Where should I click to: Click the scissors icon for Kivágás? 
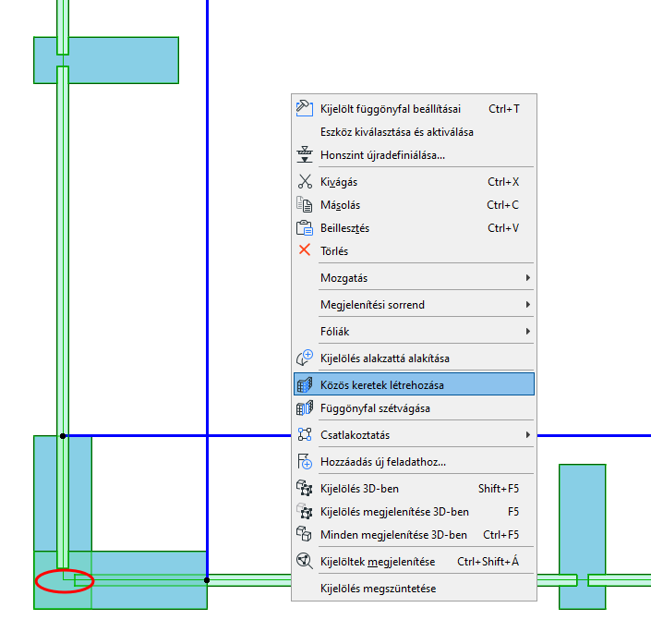(305, 182)
